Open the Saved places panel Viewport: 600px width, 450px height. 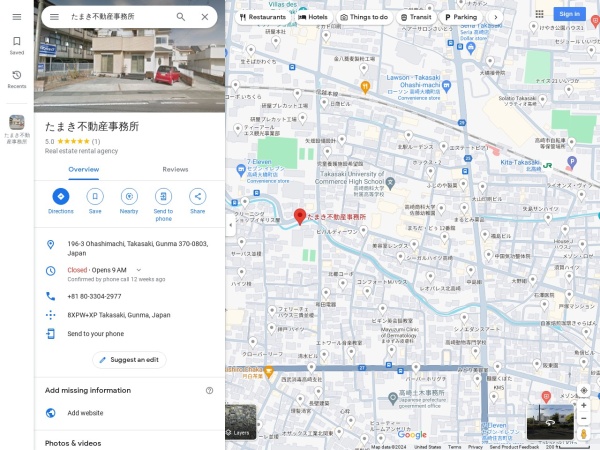17,46
